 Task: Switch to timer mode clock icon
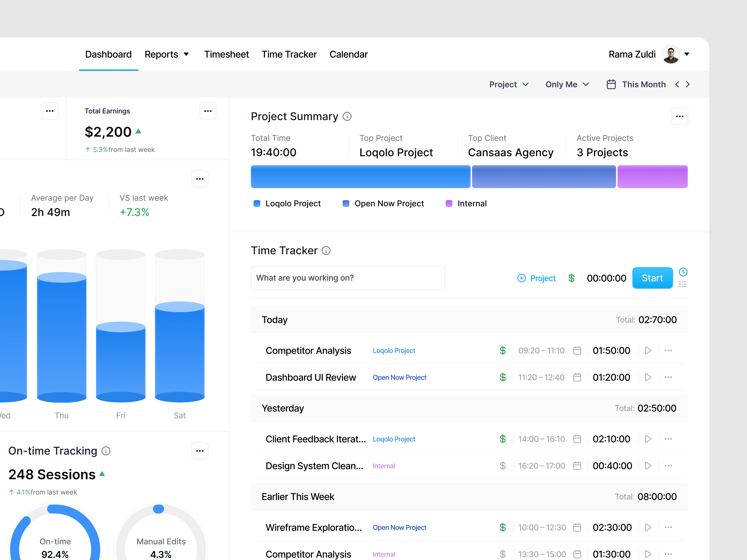683,272
